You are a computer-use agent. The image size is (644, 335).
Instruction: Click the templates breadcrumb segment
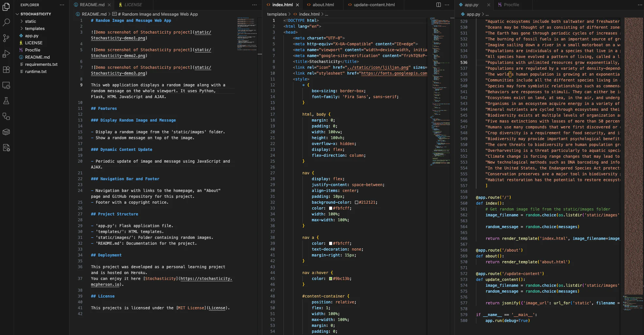(277, 14)
